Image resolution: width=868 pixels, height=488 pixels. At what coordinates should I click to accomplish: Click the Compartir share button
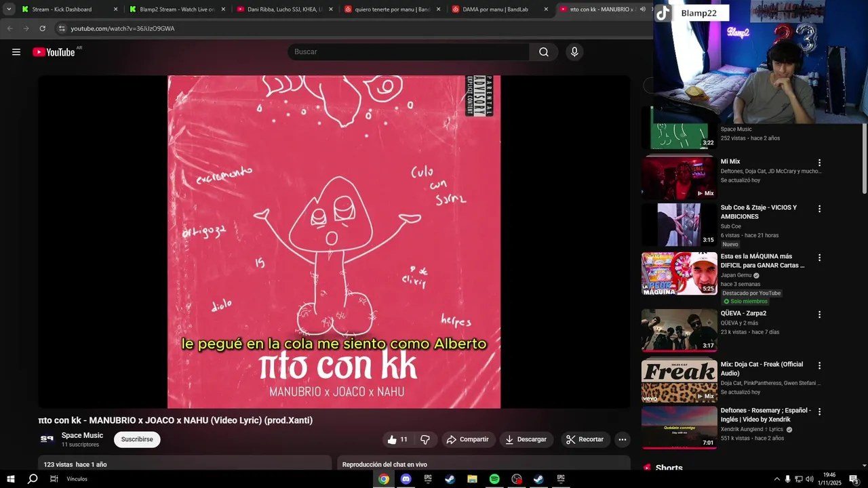pyautogui.click(x=467, y=439)
